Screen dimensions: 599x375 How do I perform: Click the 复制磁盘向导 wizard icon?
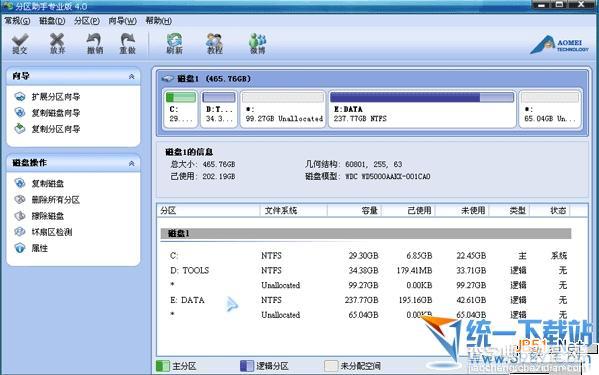(20, 113)
